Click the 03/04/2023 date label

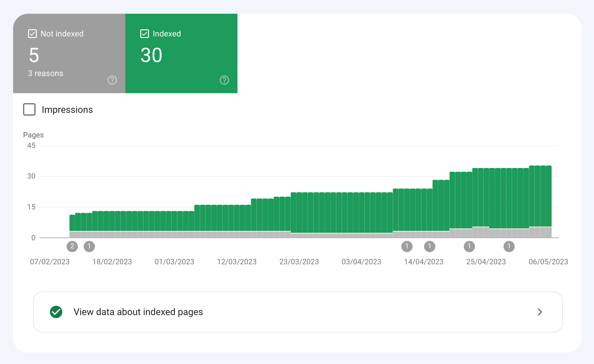pyautogui.click(x=362, y=262)
